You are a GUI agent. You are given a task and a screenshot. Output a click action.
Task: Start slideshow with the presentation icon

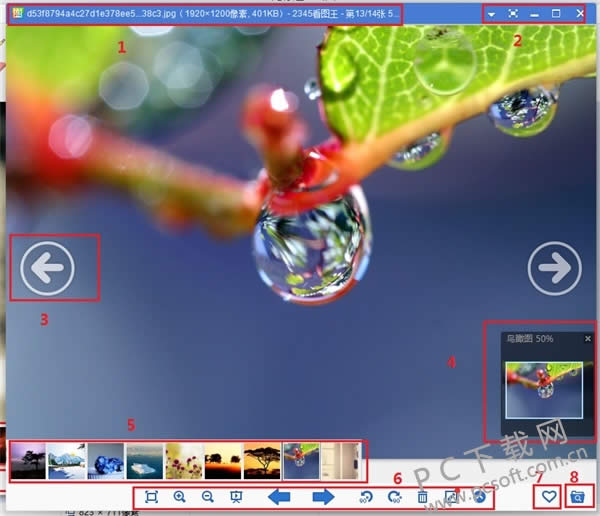point(236,497)
